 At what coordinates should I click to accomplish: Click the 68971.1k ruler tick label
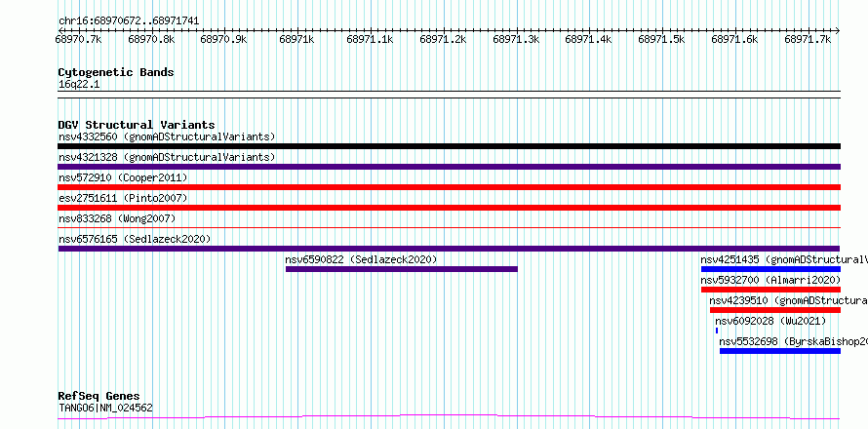point(370,39)
